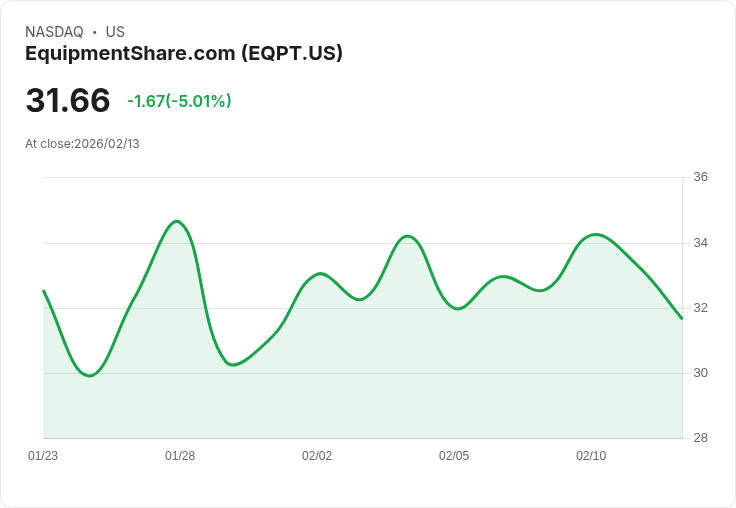
Task: Click the 34 value on the price axis
Action: coord(700,243)
